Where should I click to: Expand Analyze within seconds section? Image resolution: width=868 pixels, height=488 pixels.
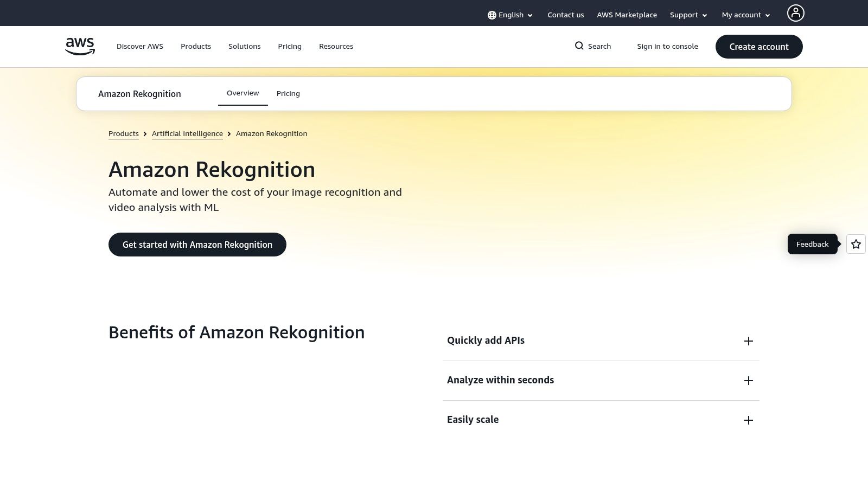pos(601,381)
